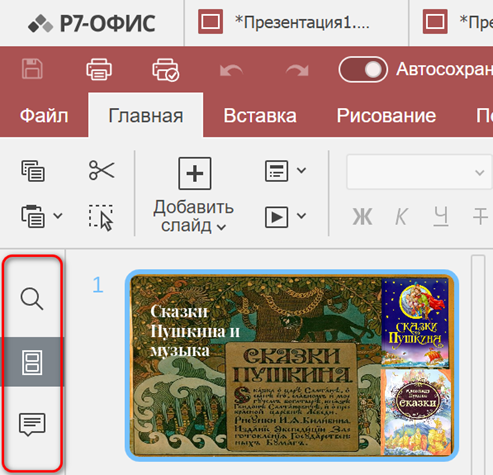Screen dimensions: 493x475
Task: Toggle italic with the К button
Action: pyautogui.click(x=401, y=217)
